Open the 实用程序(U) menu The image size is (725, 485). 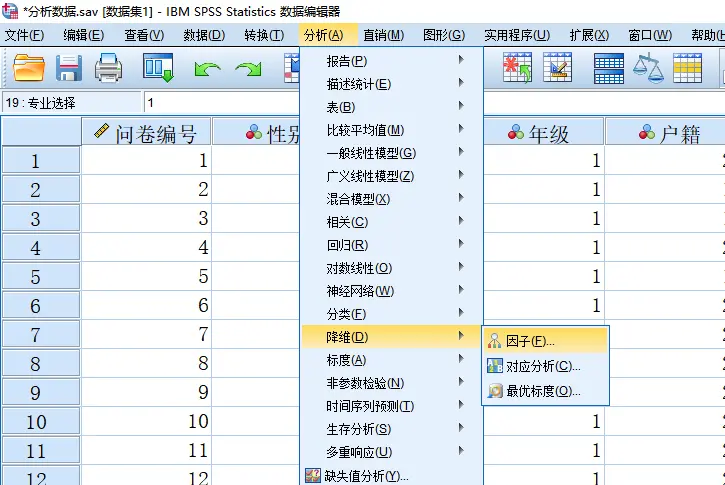(x=517, y=35)
